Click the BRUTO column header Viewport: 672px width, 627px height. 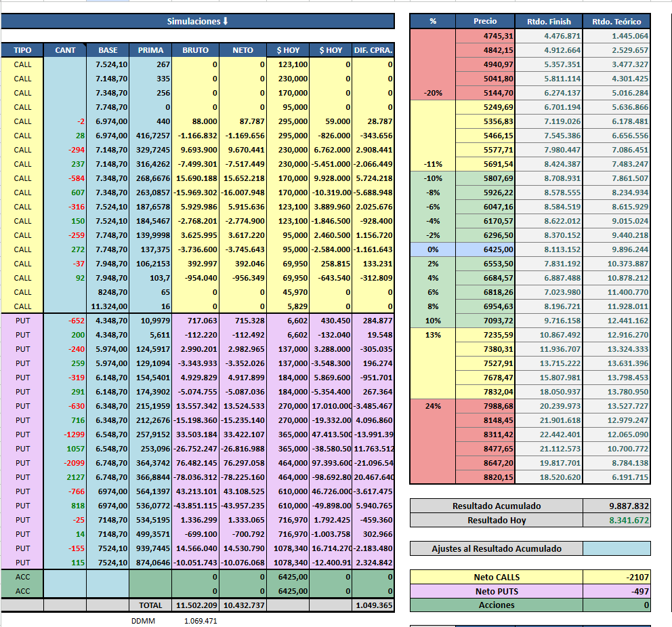click(x=196, y=50)
